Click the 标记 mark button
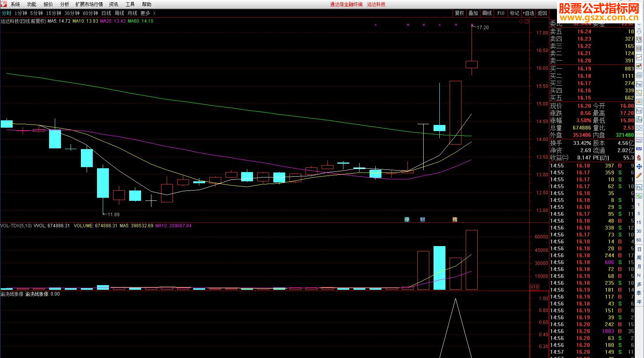644x358 pixels. pos(514,13)
